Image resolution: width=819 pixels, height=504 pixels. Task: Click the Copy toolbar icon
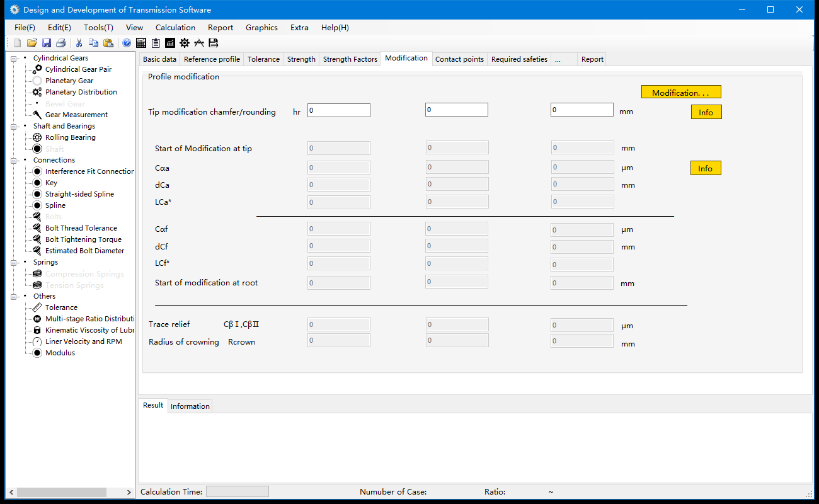[93, 43]
